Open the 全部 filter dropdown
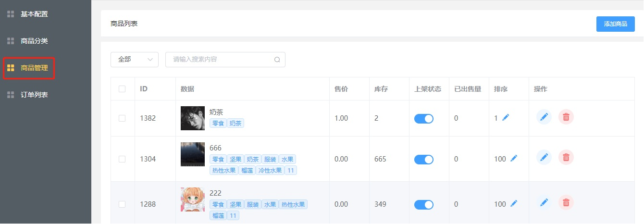Image resolution: width=644 pixels, height=224 pixels. tap(135, 60)
